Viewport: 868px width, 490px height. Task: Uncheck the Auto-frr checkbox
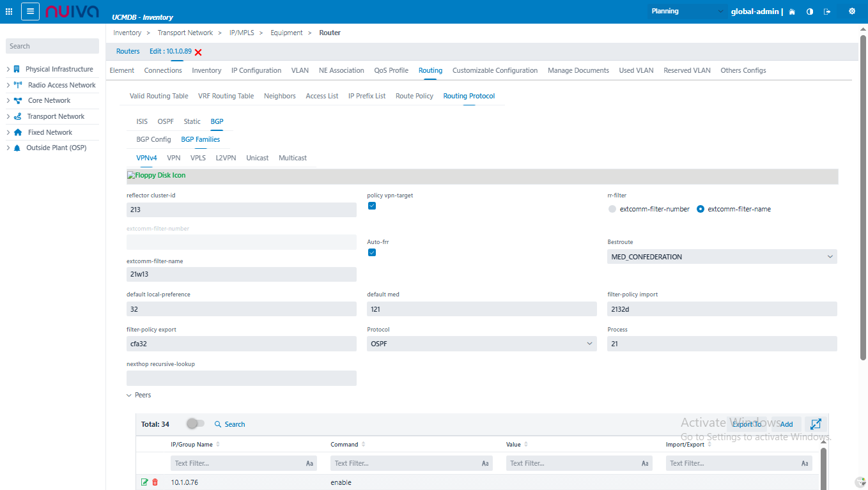point(372,252)
